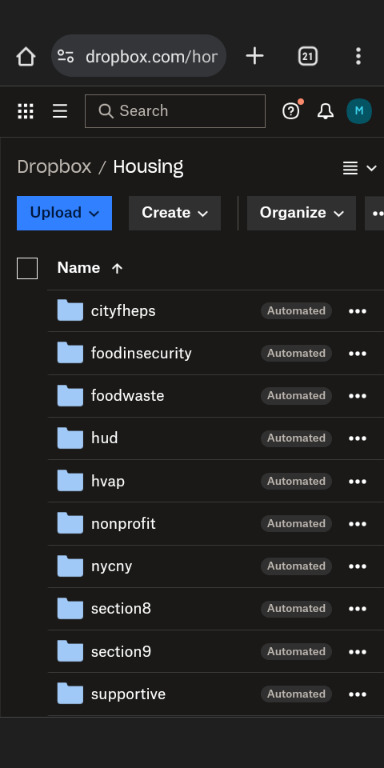Image resolution: width=384 pixels, height=768 pixels.
Task: Click Automated badge on nonprofit
Action: coord(296,524)
